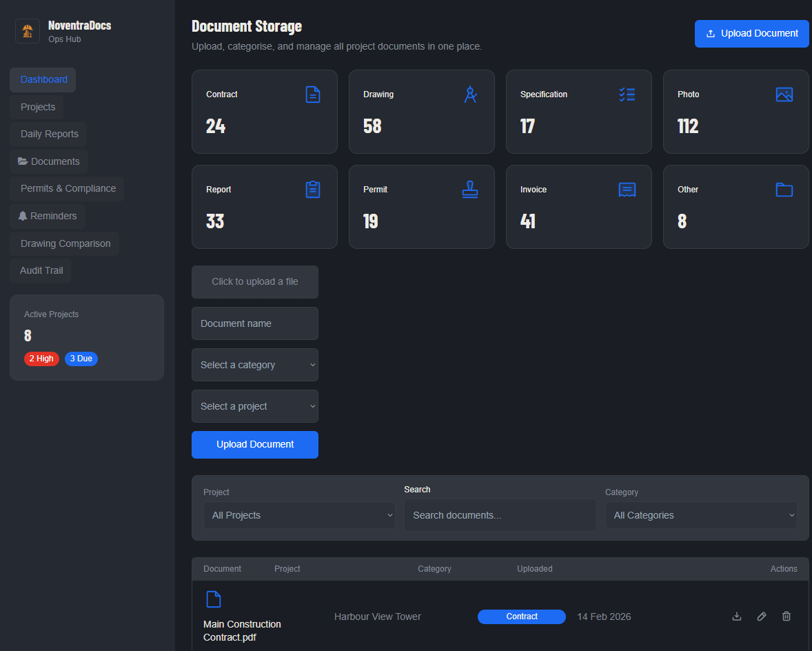The height and width of the screenshot is (651, 812).
Task: Expand the Select a project dropdown
Action: pos(255,407)
